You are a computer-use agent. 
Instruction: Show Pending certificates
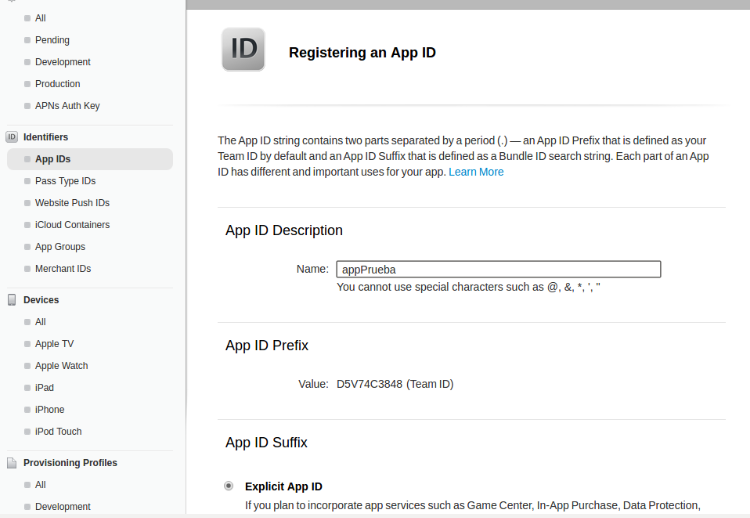[52, 40]
